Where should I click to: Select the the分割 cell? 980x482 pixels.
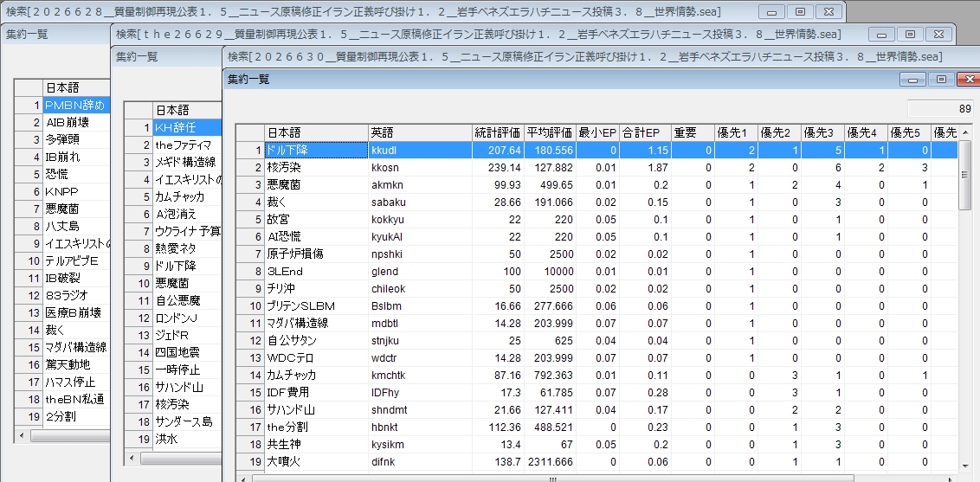coord(316,427)
